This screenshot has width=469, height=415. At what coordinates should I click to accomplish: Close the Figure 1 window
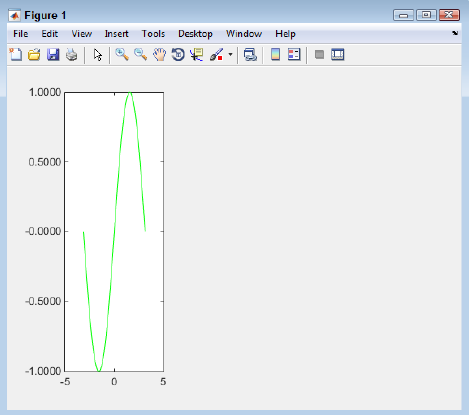click(x=449, y=15)
